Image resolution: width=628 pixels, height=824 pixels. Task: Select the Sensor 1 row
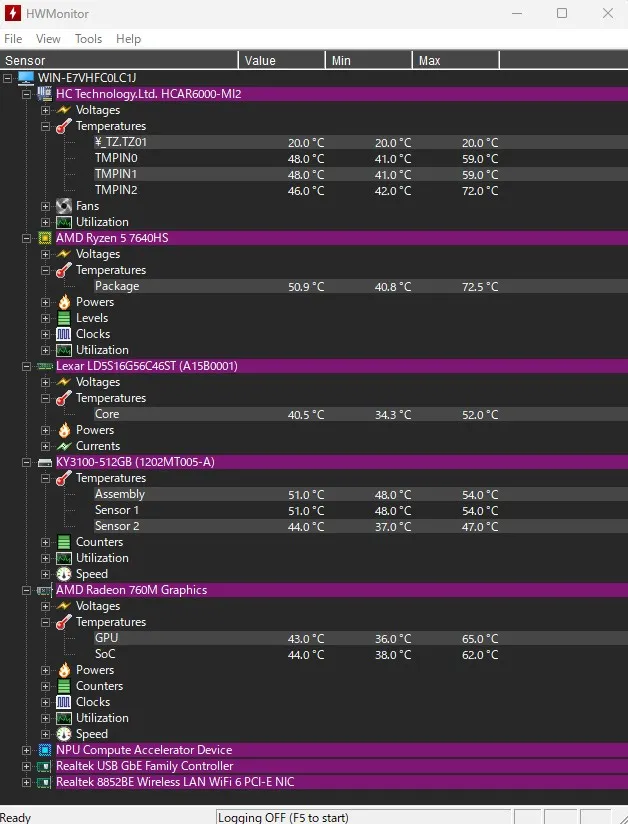pyautogui.click(x=361, y=510)
